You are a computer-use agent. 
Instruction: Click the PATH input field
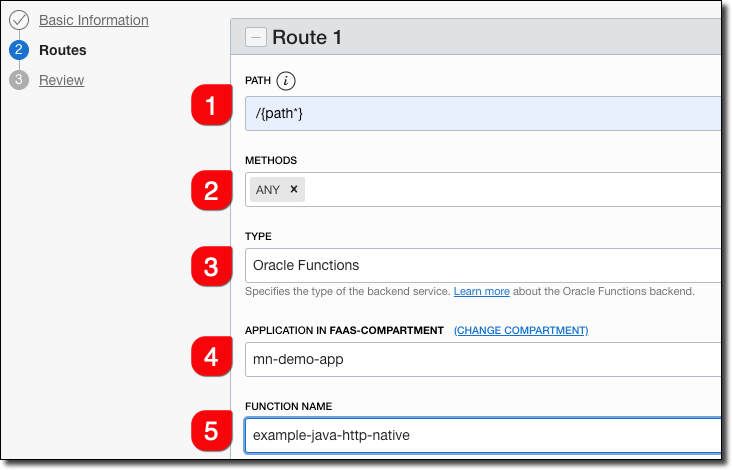point(480,114)
